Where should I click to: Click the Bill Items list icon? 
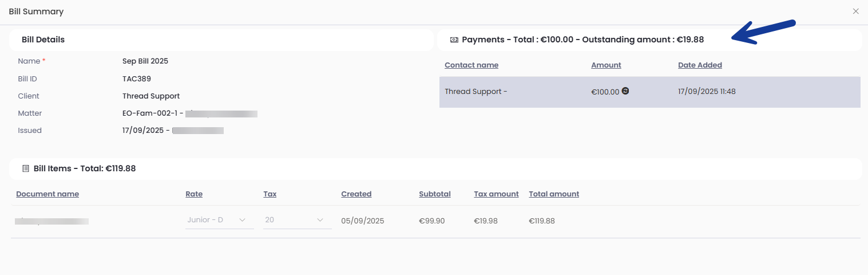click(x=26, y=169)
